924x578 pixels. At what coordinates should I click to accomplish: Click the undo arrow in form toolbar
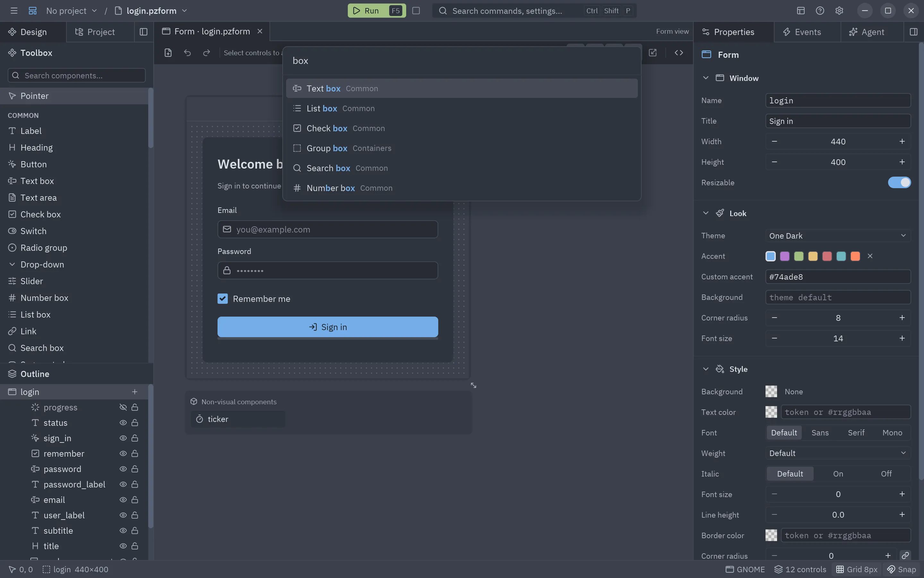pos(187,53)
